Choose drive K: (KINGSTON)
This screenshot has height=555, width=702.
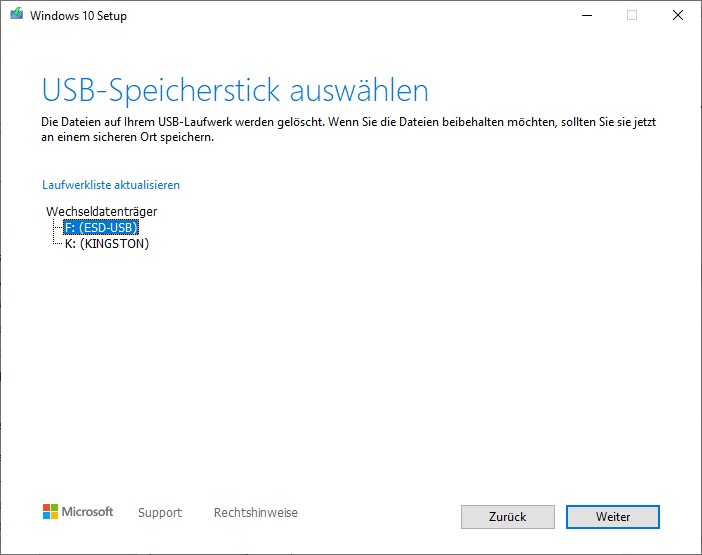[107, 243]
